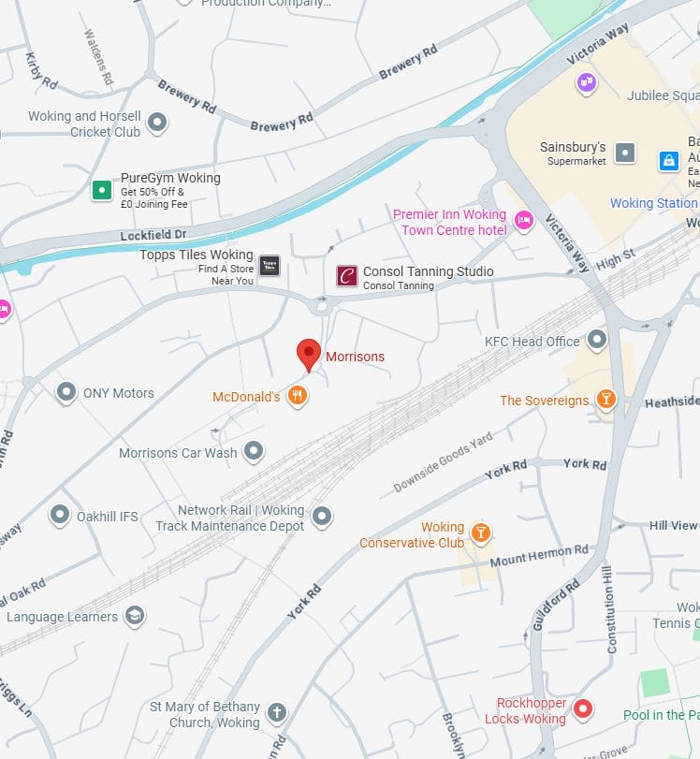Viewport: 700px width, 759px height.
Task: Select The Sovereigns bar cocktail icon
Action: click(606, 400)
